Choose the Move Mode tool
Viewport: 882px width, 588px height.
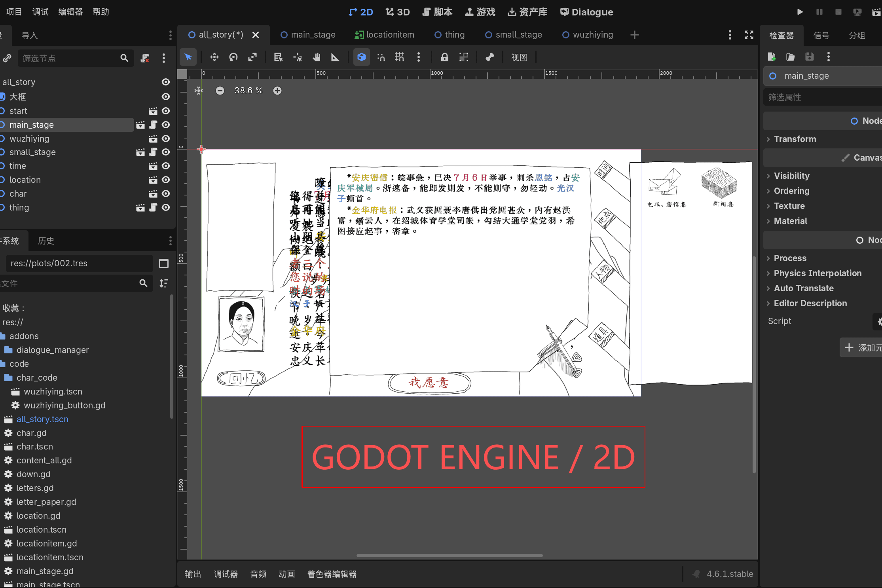214,57
